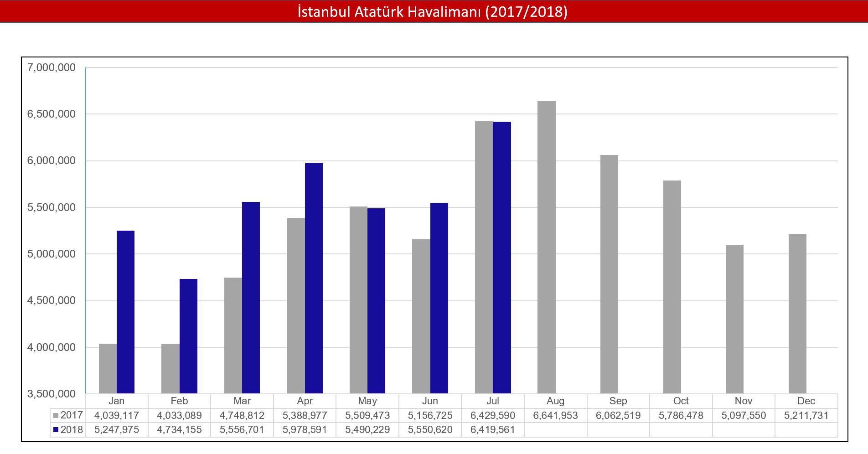Click the 4,000,000 axis label
This screenshot has height=454, width=868.
[52, 348]
